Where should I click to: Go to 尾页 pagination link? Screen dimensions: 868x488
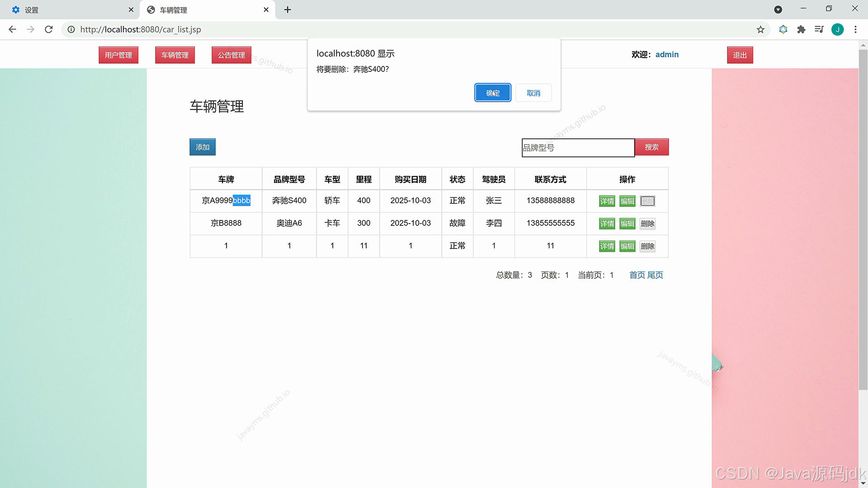pos(655,275)
